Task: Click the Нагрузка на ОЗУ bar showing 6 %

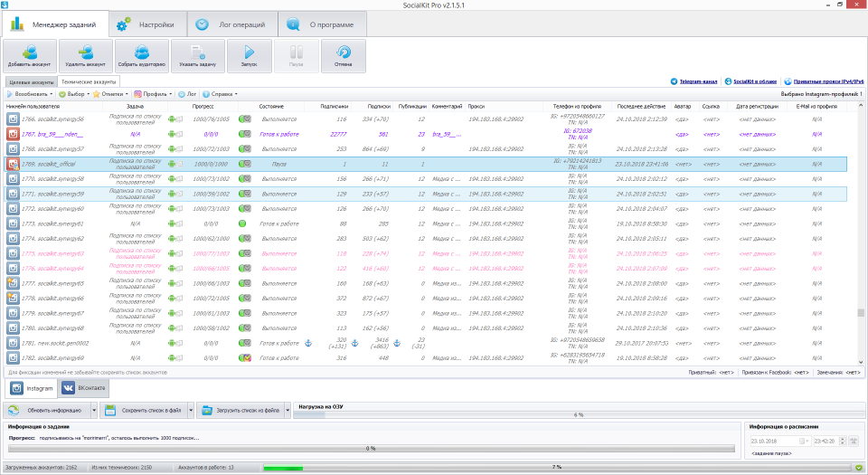Action: click(x=579, y=414)
